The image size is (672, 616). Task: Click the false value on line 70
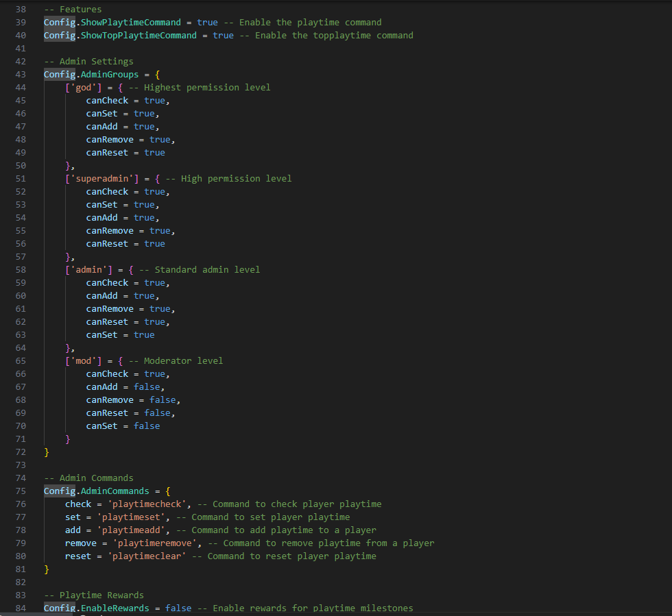pyautogui.click(x=147, y=426)
